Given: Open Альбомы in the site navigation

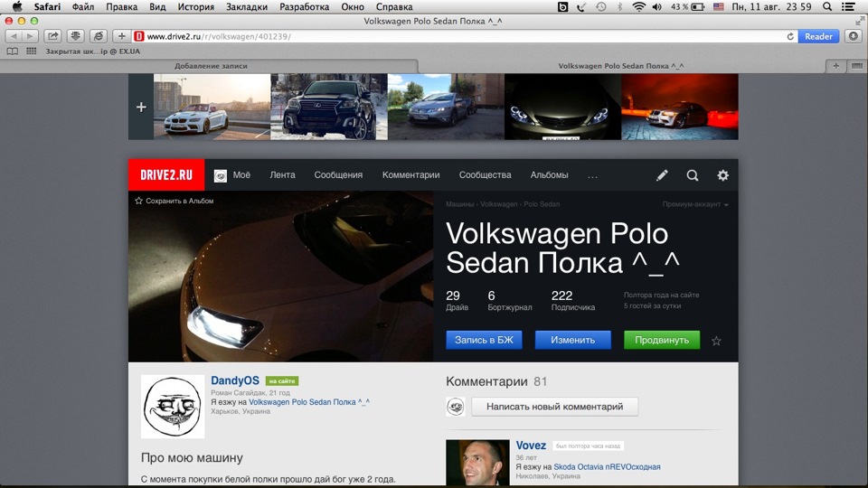Looking at the screenshot, I should [549, 174].
